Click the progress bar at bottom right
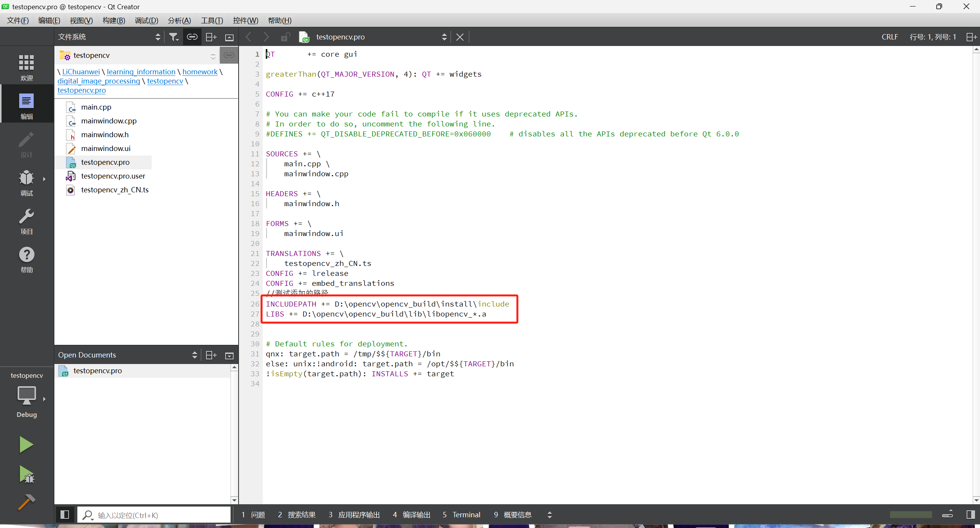 pos(910,515)
